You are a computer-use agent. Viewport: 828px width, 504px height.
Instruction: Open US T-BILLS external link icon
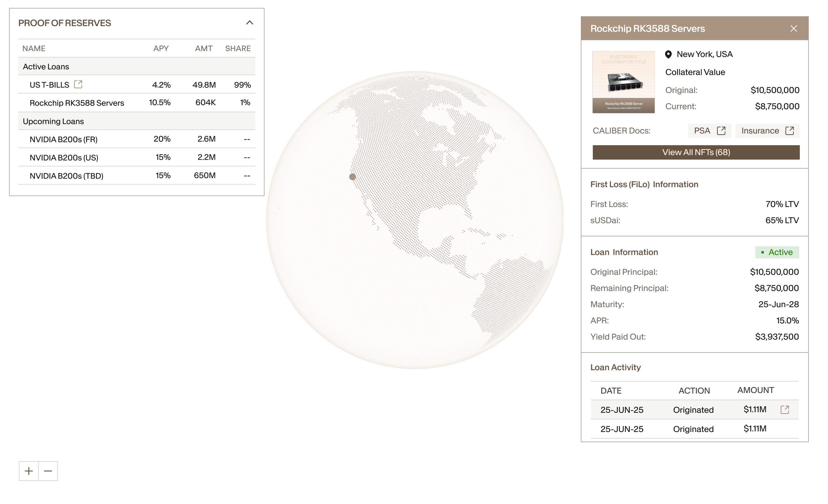(78, 84)
